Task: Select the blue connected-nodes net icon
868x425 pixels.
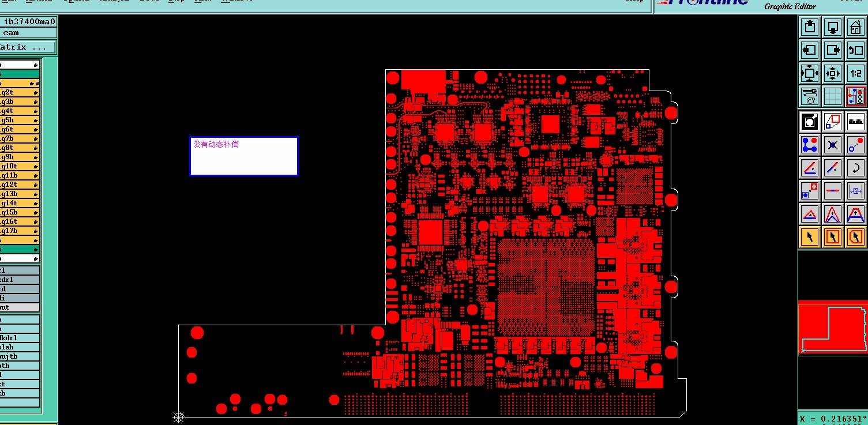Action: tap(810, 145)
